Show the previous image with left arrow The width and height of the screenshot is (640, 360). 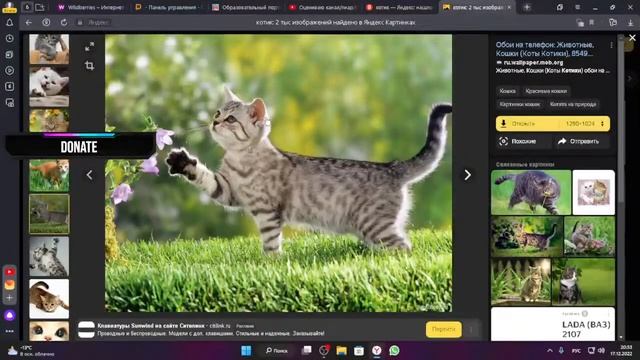tap(89, 175)
